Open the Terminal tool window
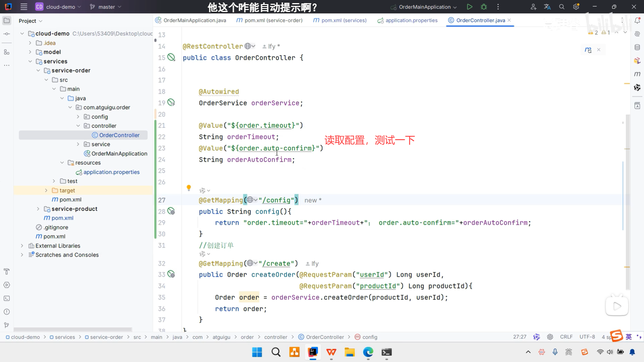The image size is (644, 362). (6, 298)
